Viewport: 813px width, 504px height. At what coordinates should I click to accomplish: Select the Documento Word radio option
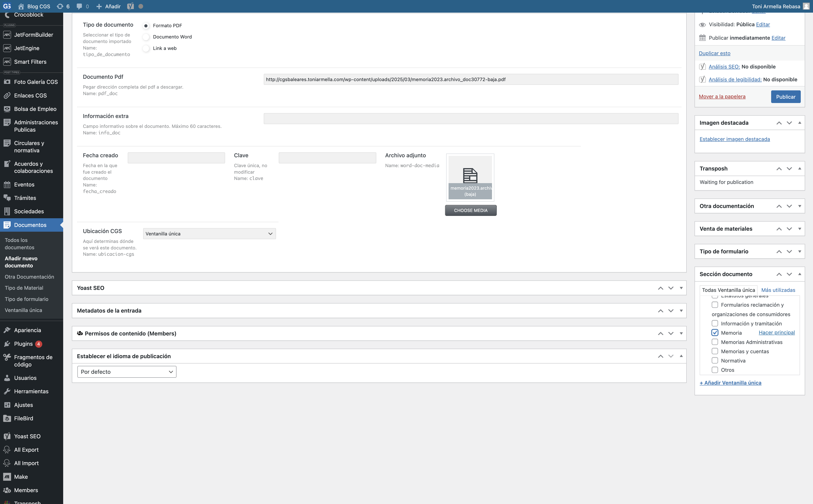click(x=146, y=37)
